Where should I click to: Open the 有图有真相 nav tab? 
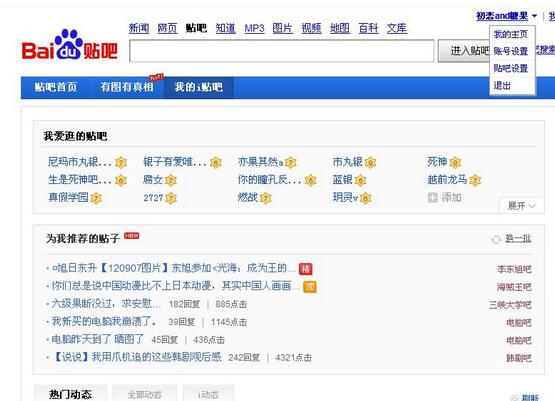[127, 87]
